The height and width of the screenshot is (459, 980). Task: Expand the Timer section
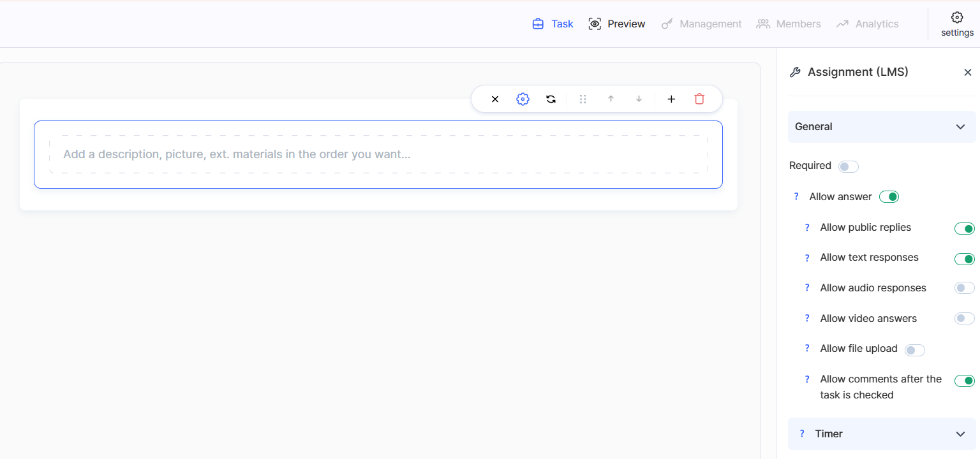pos(960,434)
